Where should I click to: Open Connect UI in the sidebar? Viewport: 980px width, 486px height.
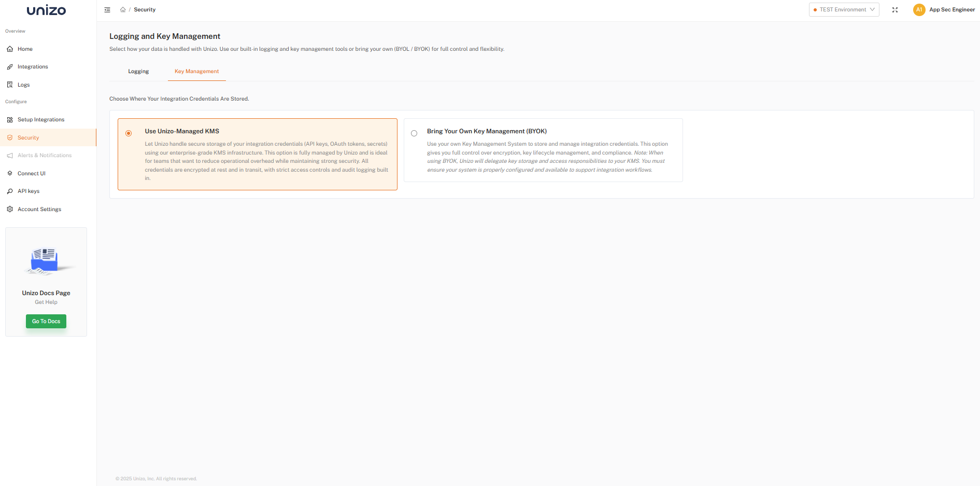coord(48,173)
